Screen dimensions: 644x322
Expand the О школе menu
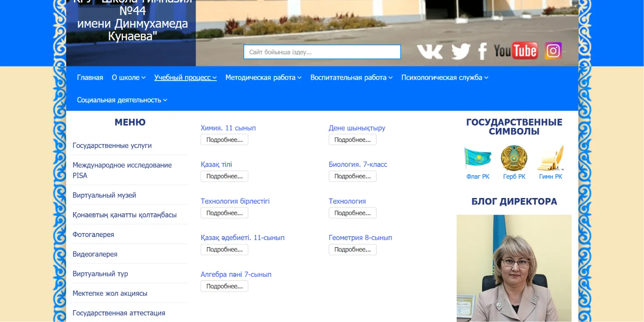(129, 78)
